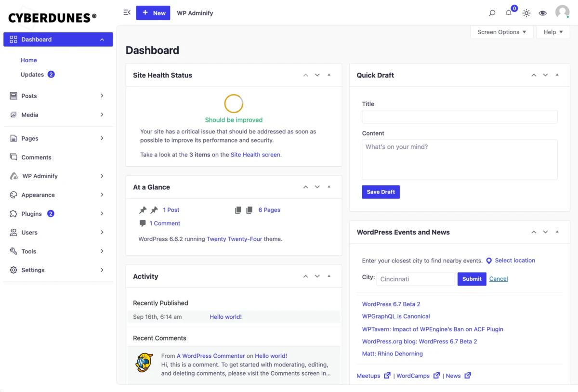Collapse the Dashboard menu chevron

[102, 39]
